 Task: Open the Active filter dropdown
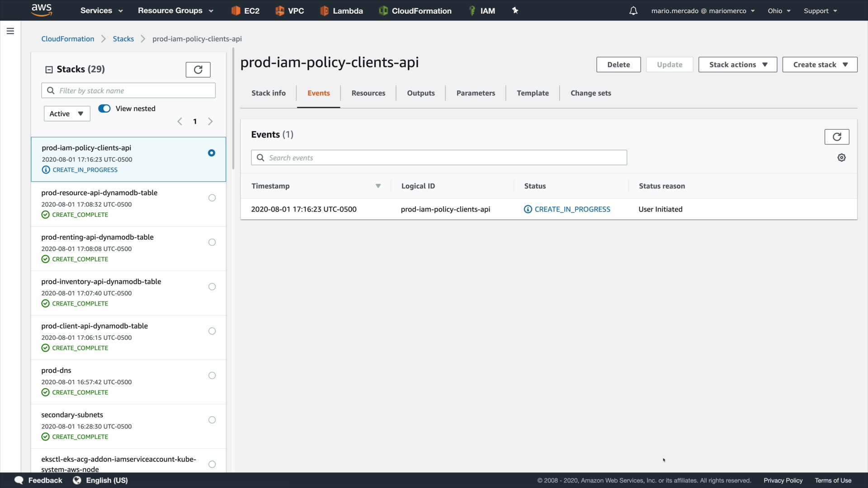click(x=67, y=114)
